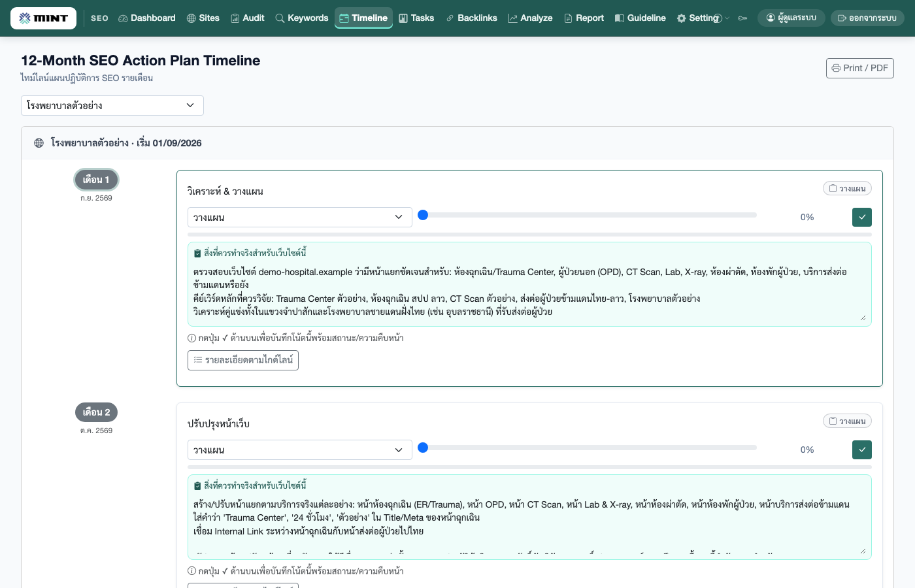Image resolution: width=915 pixels, height=588 pixels.
Task: Open the Guideline page
Action: [640, 18]
